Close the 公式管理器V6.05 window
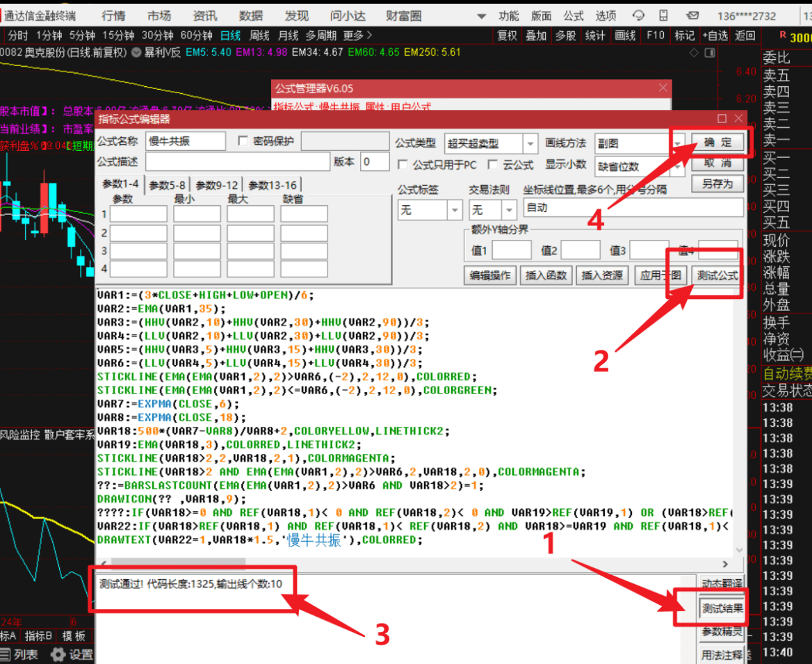This screenshot has width=812, height=664. point(663,88)
